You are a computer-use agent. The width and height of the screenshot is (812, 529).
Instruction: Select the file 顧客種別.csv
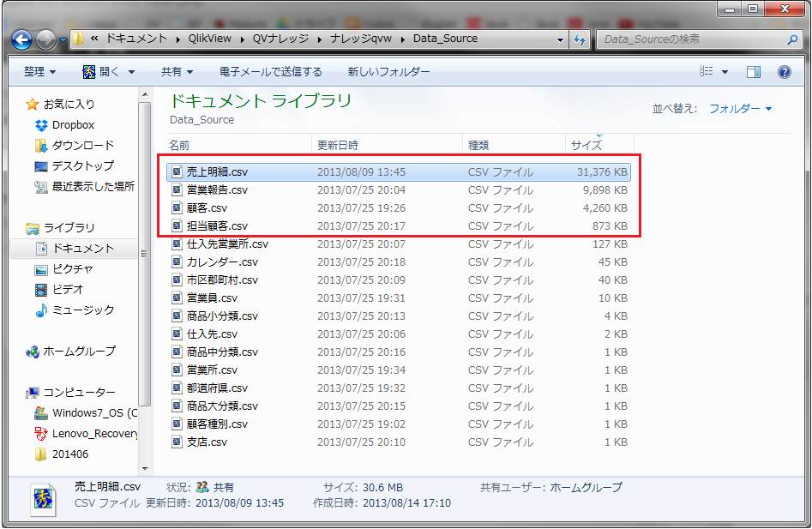click(x=399, y=424)
